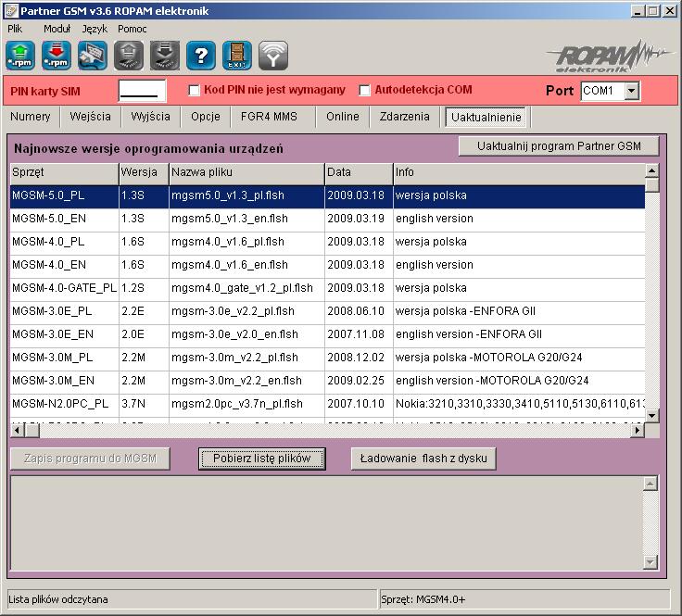This screenshot has height=616, width=682.
Task: Click the Info column header
Action: [519, 172]
